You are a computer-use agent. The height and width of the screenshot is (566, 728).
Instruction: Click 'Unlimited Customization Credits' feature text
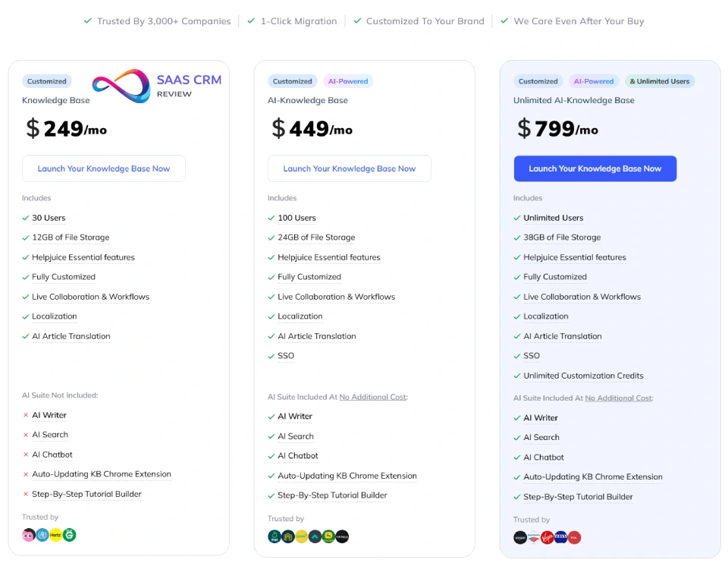pos(583,376)
